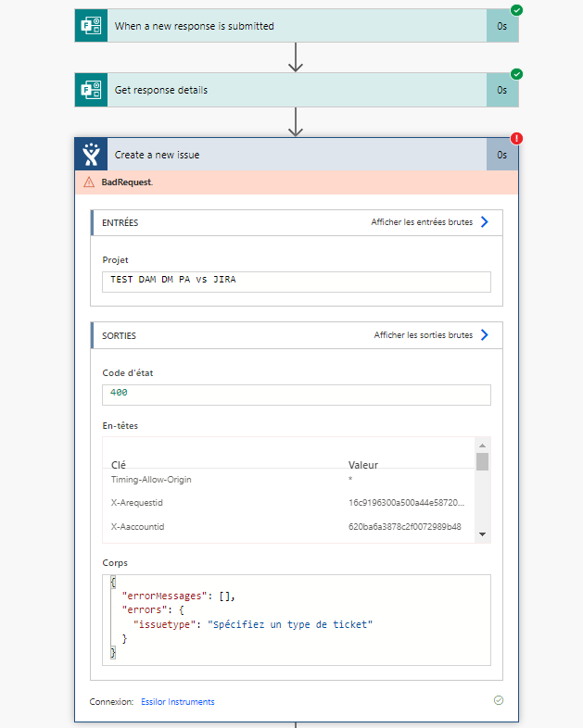Click the '"errors"' key in Corps

click(145, 609)
